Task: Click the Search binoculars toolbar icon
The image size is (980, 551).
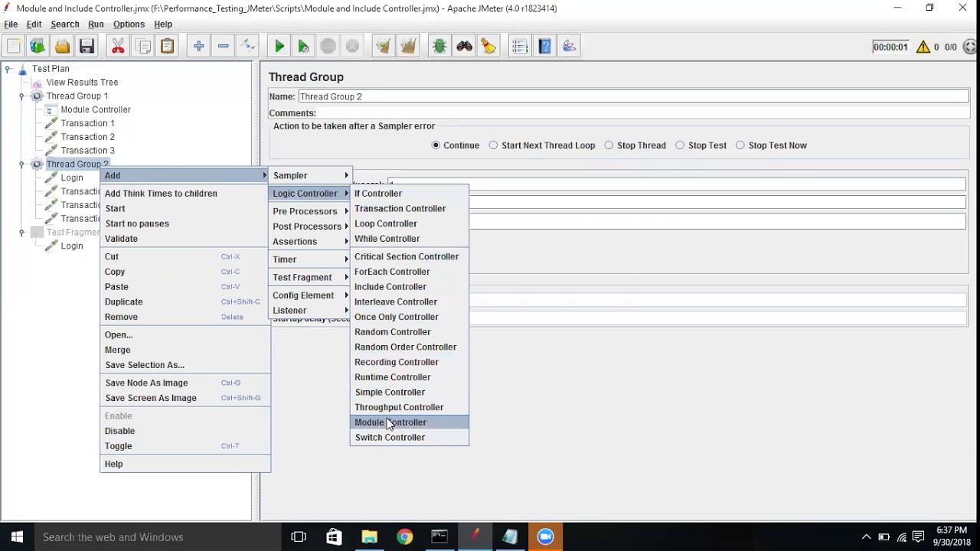Action: (x=464, y=47)
